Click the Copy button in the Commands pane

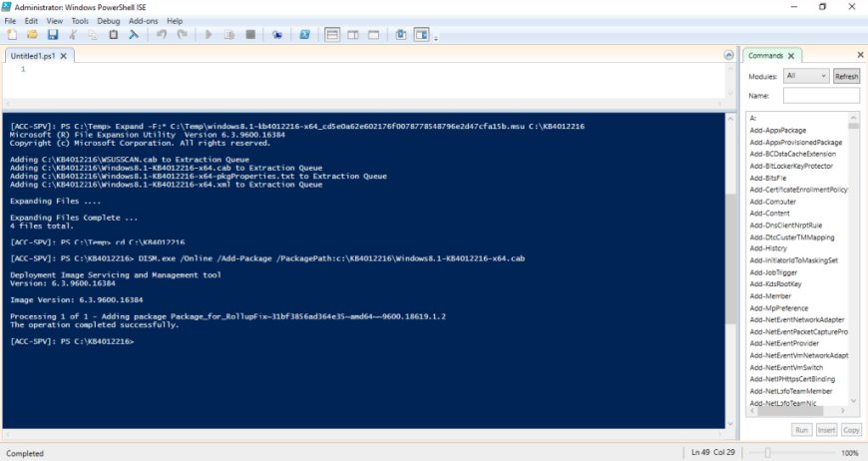point(851,430)
